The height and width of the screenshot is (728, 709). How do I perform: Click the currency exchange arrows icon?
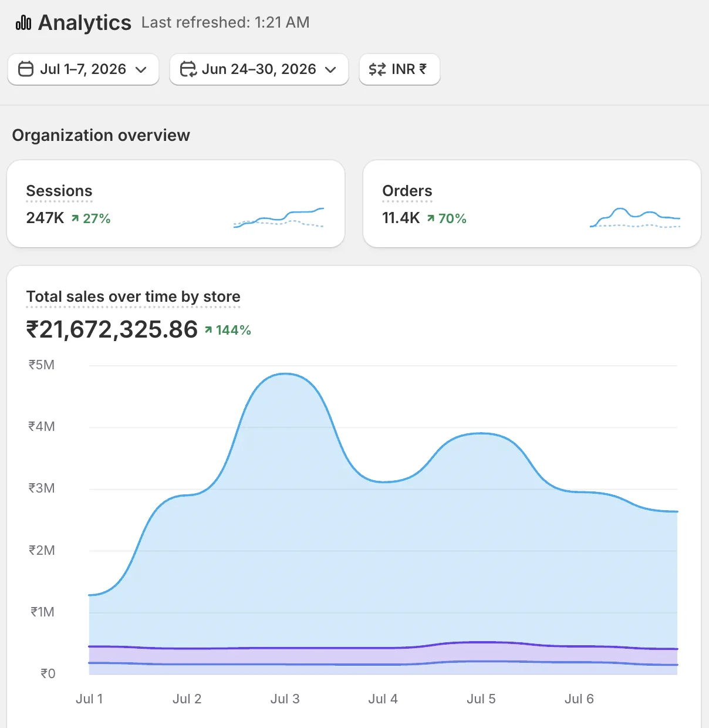coord(377,69)
